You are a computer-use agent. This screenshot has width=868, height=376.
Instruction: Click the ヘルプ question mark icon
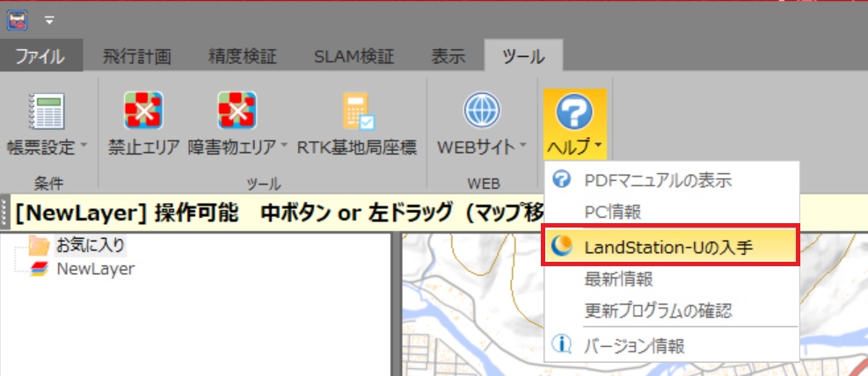(574, 112)
